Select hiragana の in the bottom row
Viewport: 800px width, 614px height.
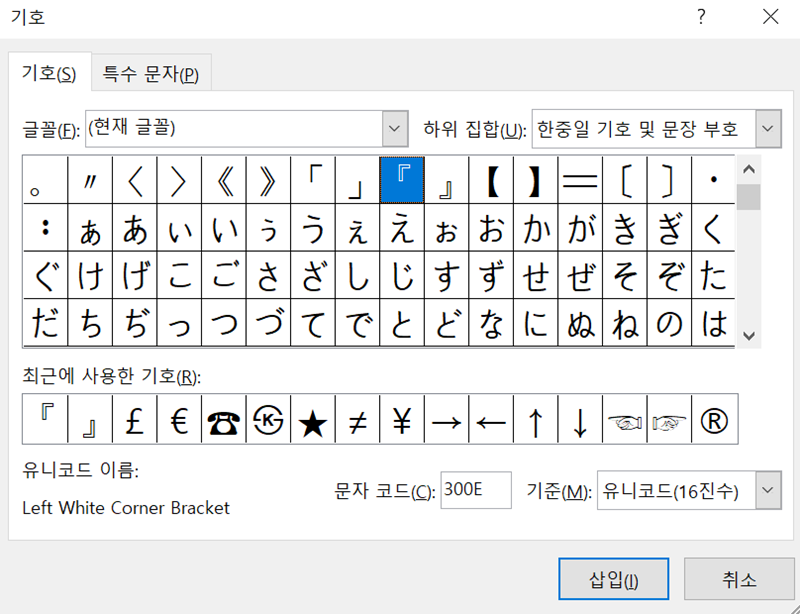669,323
